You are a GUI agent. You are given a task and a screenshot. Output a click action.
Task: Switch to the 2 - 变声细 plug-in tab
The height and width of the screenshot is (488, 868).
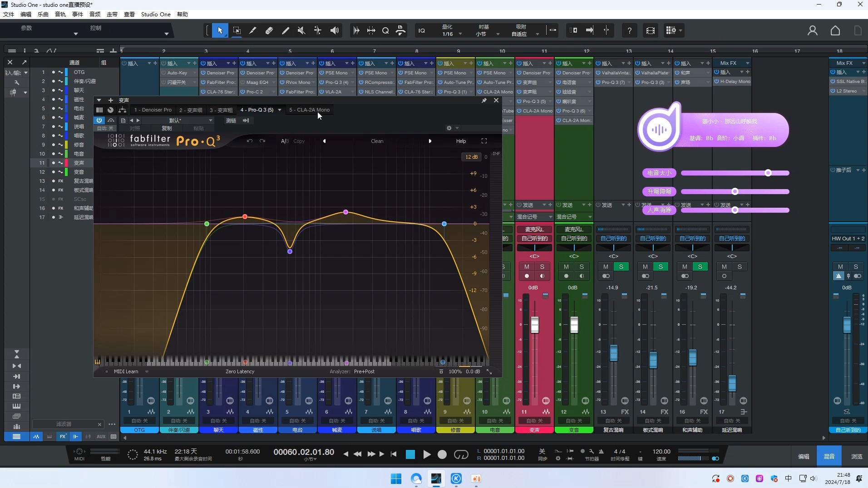click(x=191, y=110)
